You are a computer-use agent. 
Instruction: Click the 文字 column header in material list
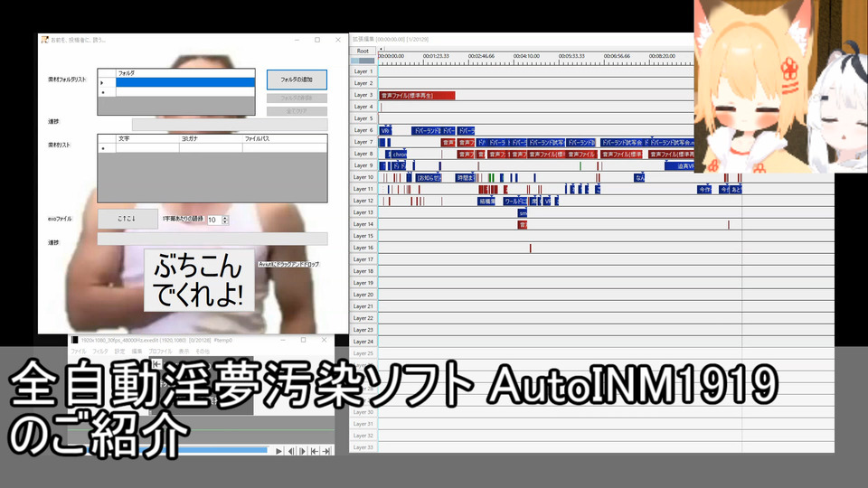[147, 139]
